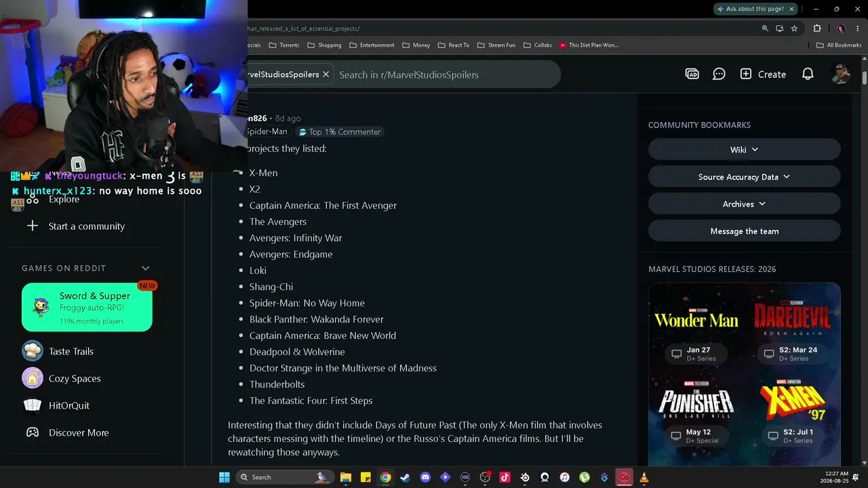Open the X-Men '97 release card
Image resolution: width=868 pixels, height=488 pixels.
pyautogui.click(x=792, y=411)
